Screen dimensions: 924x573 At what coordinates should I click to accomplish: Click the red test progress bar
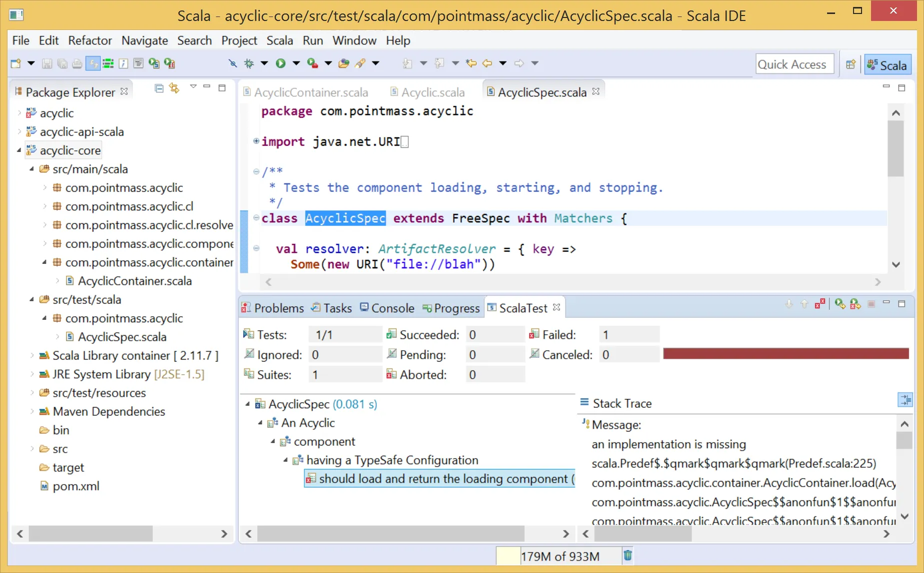[786, 354]
